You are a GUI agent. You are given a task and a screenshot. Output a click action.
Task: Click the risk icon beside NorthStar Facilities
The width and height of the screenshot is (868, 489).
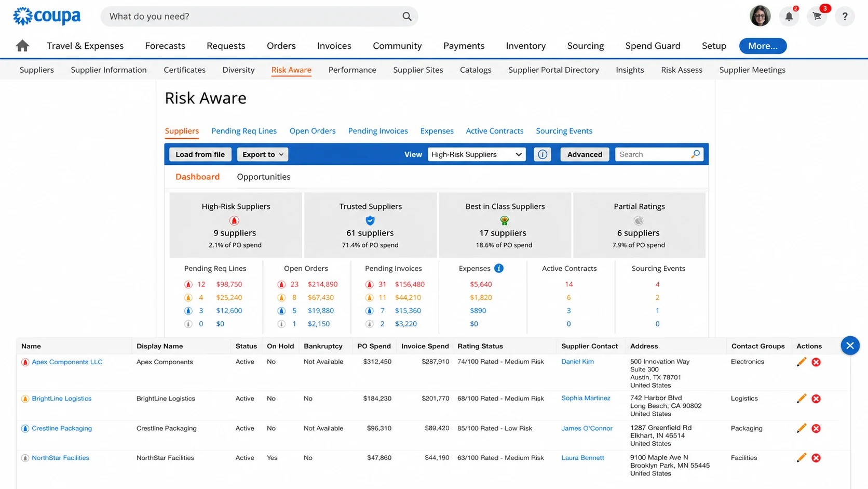pyautogui.click(x=25, y=458)
